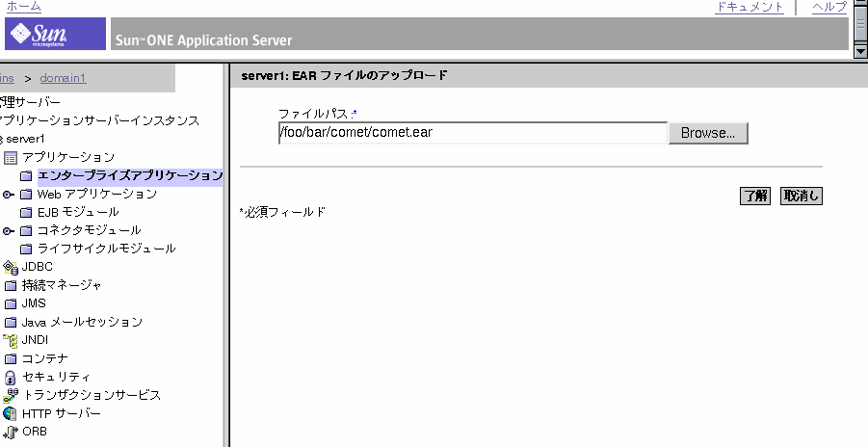Screen dimensions: 868x447
Task: Select the JNDI tree item
Action: click(x=35, y=341)
